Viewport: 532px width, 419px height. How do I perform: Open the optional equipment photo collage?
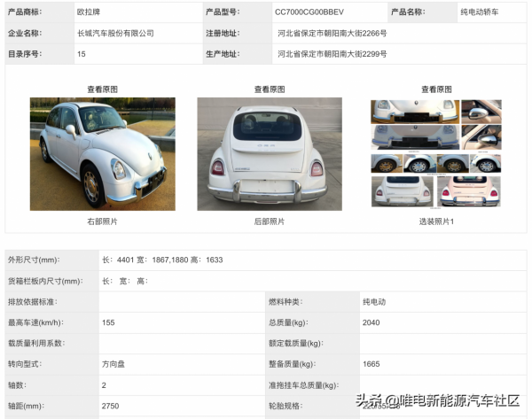tap(436, 153)
